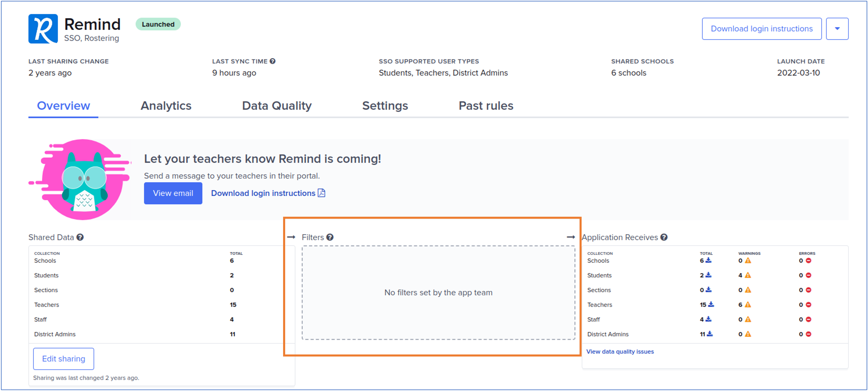This screenshot has width=868, height=391.
Task: Click warning triangle in Students row
Action: (x=748, y=275)
